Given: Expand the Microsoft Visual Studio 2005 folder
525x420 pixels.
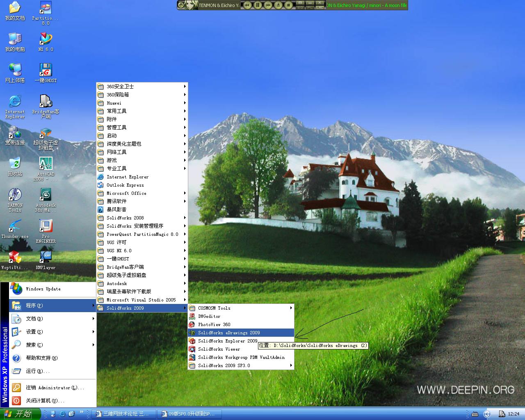Looking at the screenshot, I should (x=142, y=300).
